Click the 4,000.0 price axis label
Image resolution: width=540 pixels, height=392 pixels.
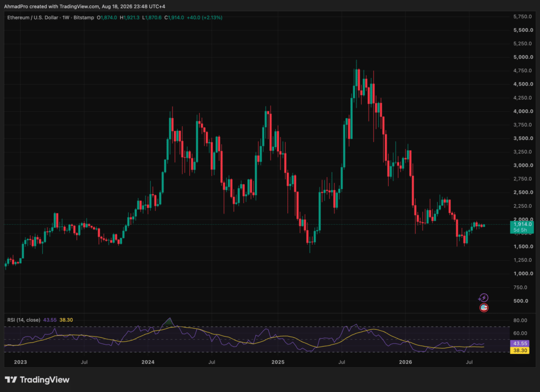point(523,111)
